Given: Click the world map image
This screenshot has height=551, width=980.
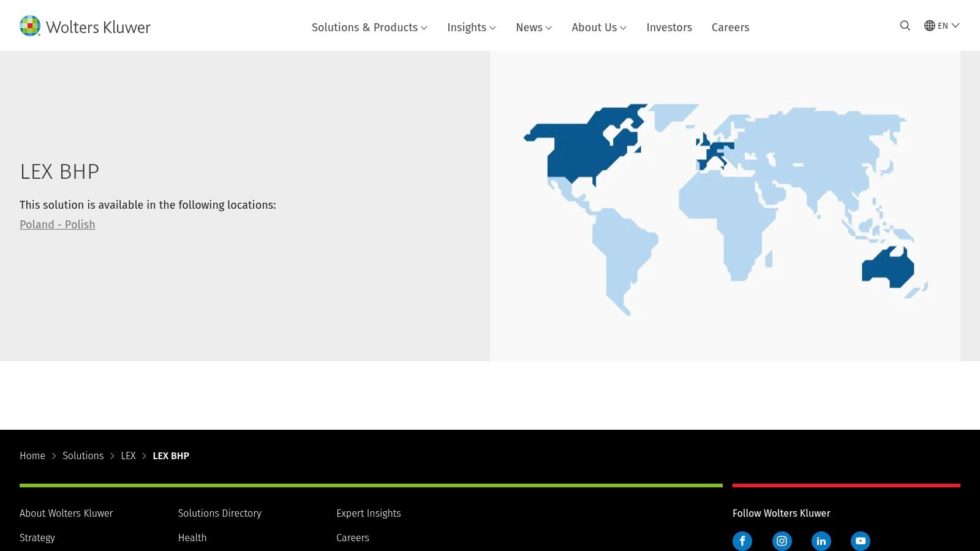Looking at the screenshot, I should point(725,206).
